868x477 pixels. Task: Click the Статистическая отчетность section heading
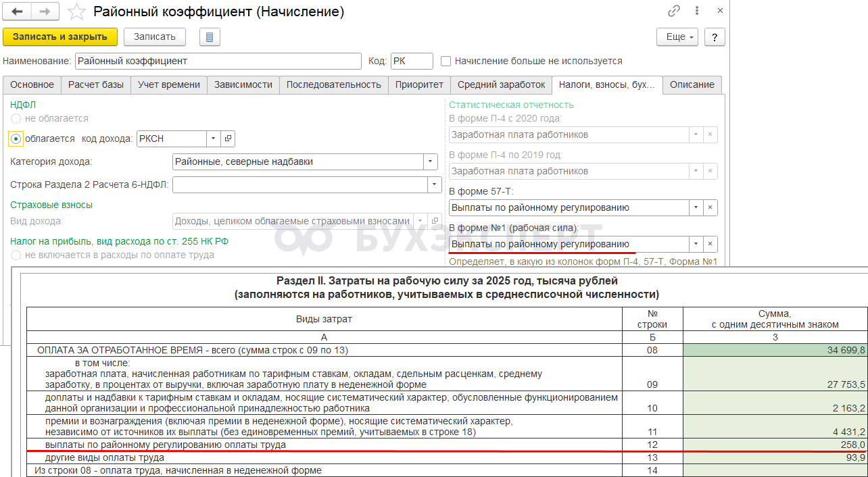coord(511,105)
